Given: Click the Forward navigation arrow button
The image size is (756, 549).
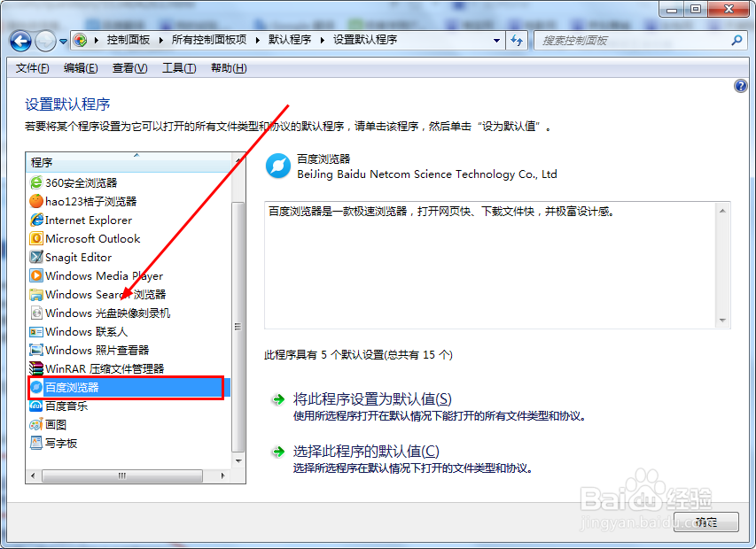Looking at the screenshot, I should [45, 41].
